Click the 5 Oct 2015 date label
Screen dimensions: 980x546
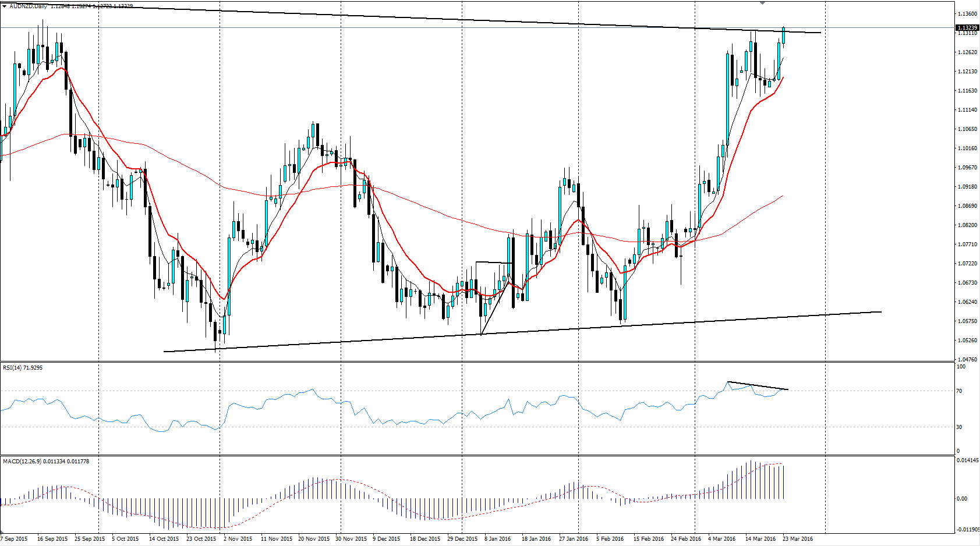click(125, 539)
